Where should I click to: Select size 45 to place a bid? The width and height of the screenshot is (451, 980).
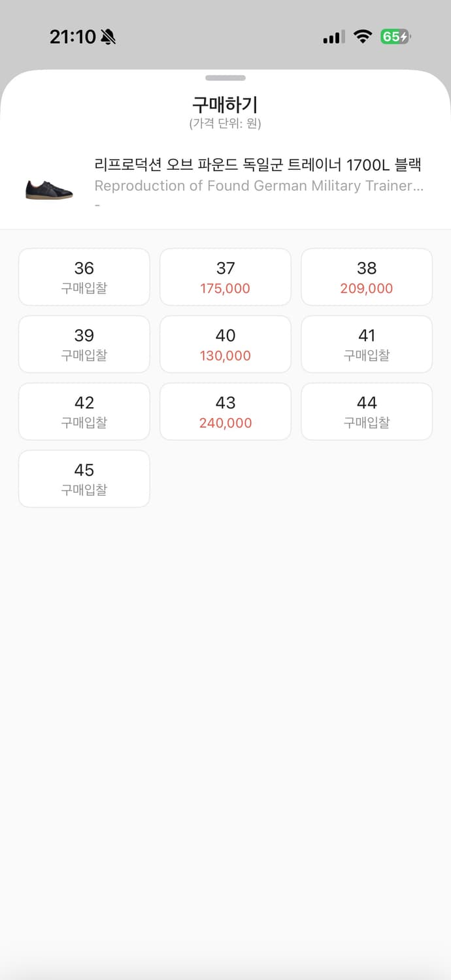click(84, 478)
